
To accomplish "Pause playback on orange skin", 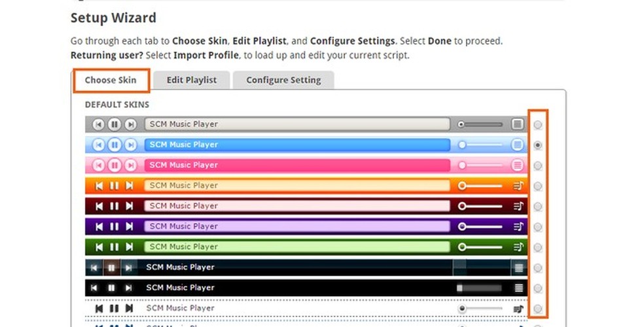I will 114,186.
